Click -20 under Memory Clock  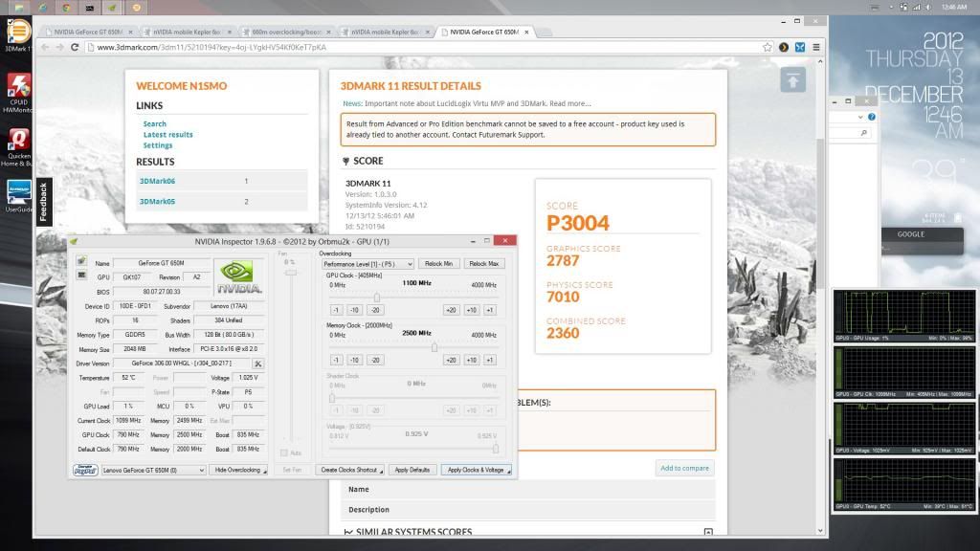click(375, 360)
